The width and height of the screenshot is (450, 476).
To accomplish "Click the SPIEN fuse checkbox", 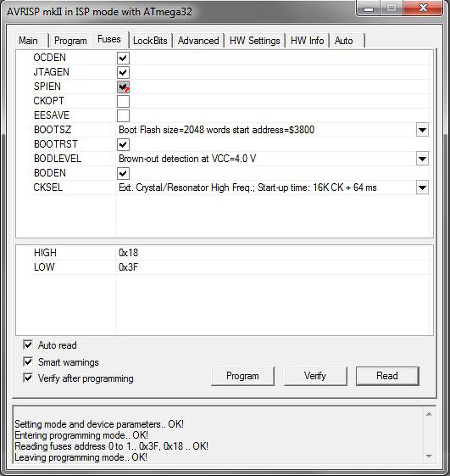I will 123,87.
